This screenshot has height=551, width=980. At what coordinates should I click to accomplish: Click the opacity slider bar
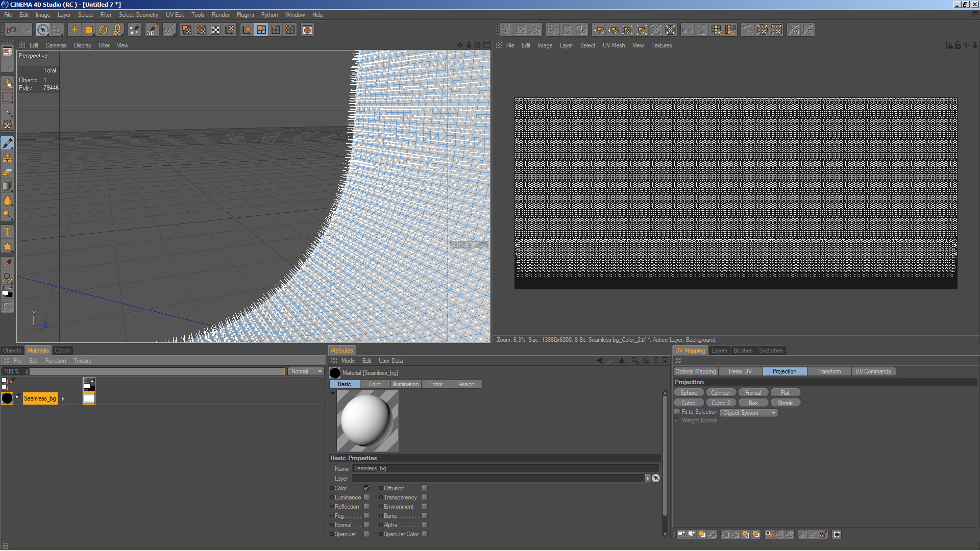157,371
